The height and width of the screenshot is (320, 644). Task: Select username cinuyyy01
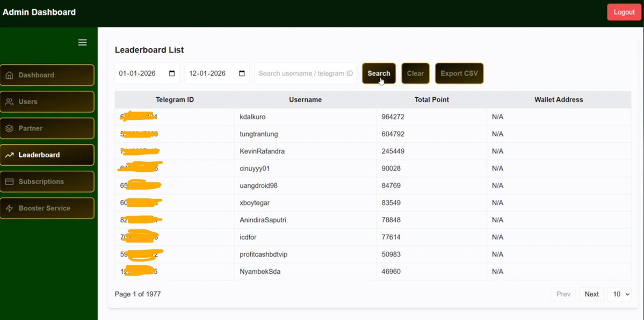(255, 169)
